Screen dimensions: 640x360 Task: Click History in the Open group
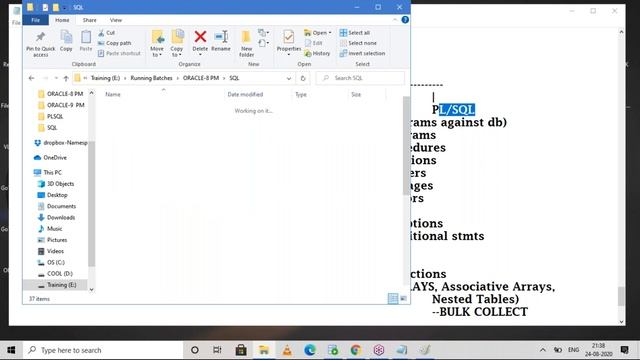317,53
